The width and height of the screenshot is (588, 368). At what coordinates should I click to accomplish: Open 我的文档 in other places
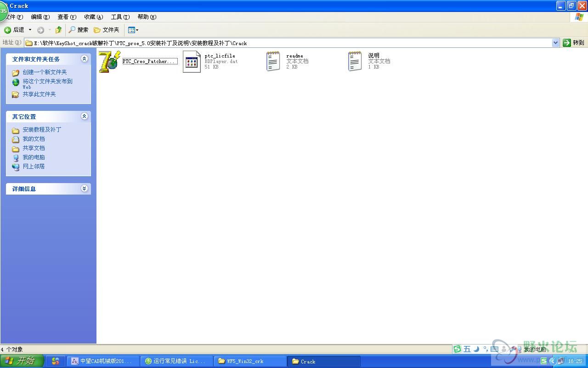[34, 139]
